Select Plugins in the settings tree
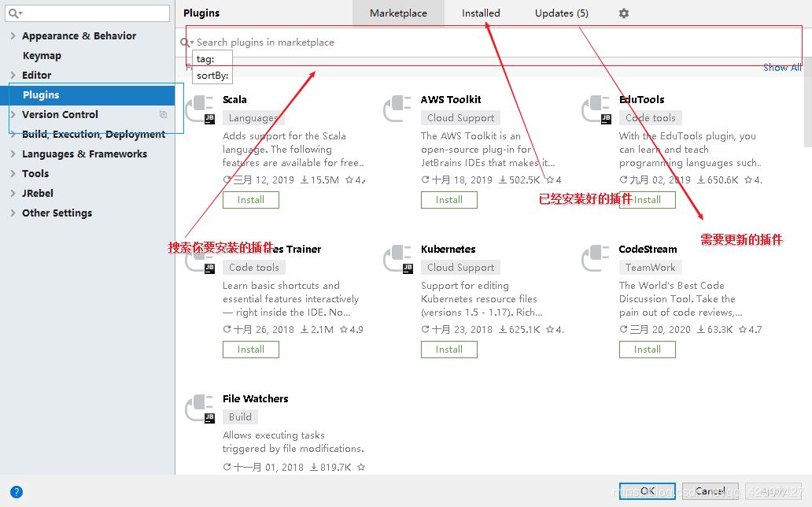The width and height of the screenshot is (812, 507). click(x=87, y=95)
